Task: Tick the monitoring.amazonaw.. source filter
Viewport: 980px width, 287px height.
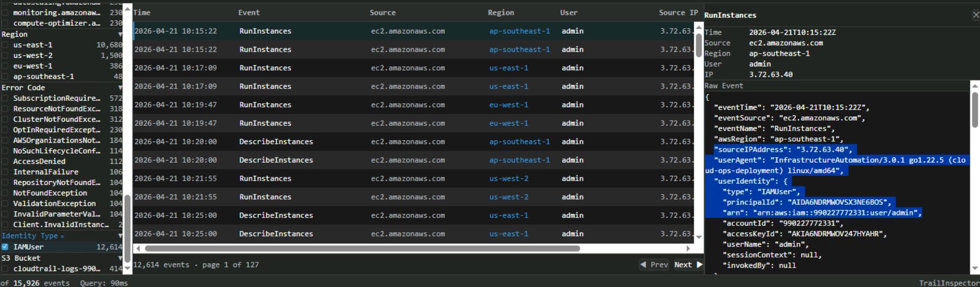Action: 5,13
